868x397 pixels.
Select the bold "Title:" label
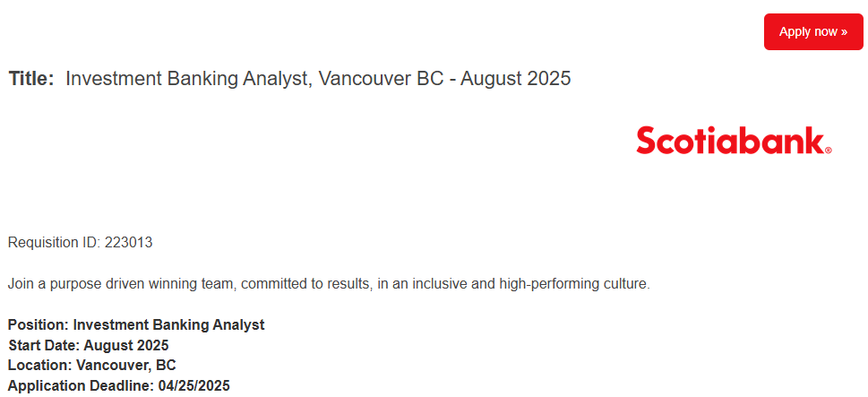(31, 79)
